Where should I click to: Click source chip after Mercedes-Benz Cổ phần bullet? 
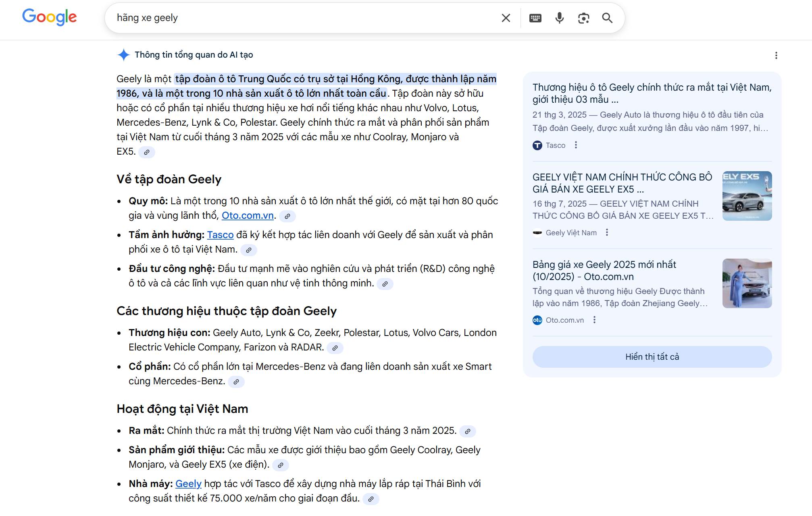(x=236, y=381)
